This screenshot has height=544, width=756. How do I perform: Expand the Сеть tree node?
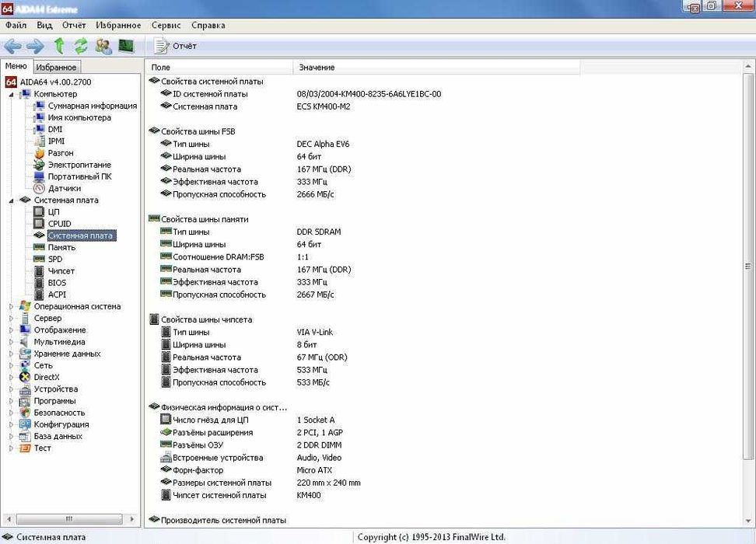click(x=11, y=366)
